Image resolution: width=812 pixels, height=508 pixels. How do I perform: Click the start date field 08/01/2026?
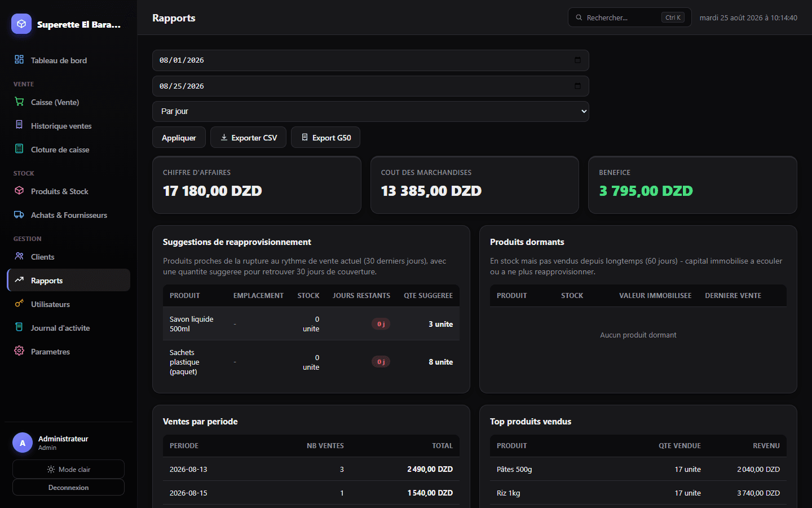click(370, 60)
